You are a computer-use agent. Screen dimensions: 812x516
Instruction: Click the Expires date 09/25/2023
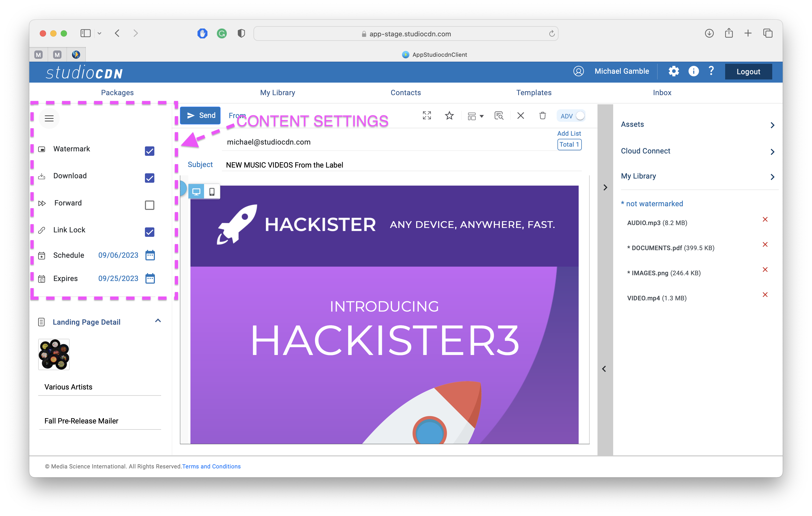pos(118,278)
